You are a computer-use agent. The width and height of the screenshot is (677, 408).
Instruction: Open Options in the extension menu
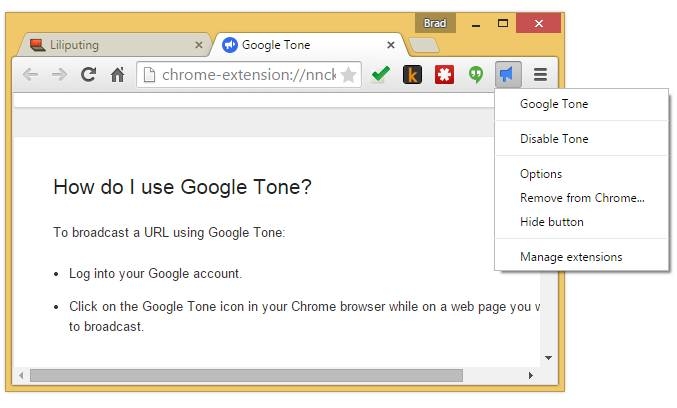582,174
